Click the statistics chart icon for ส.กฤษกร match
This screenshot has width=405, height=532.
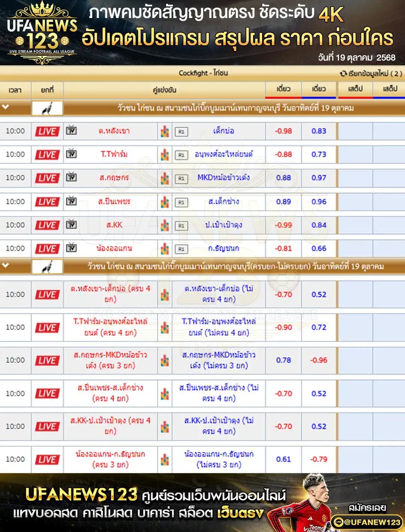pyautogui.click(x=165, y=178)
